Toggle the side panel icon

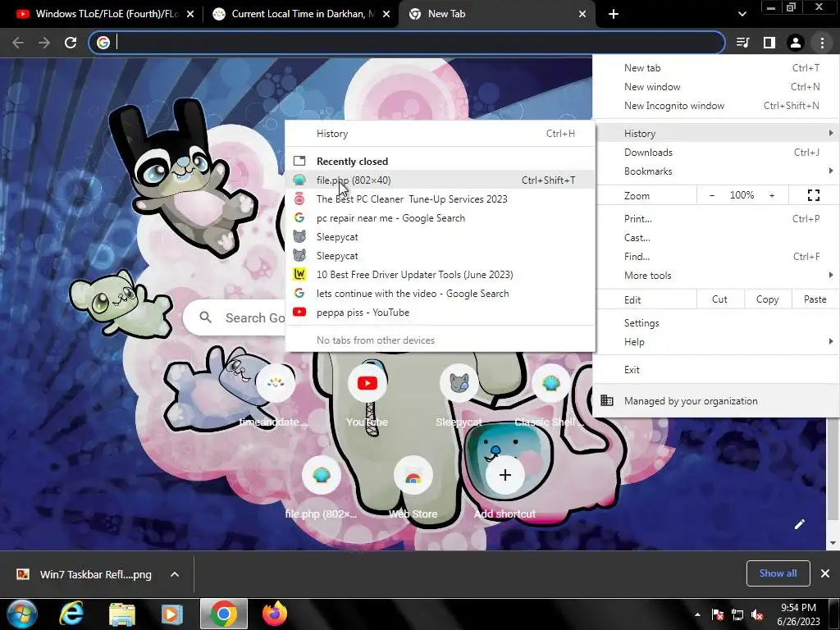[x=769, y=43]
